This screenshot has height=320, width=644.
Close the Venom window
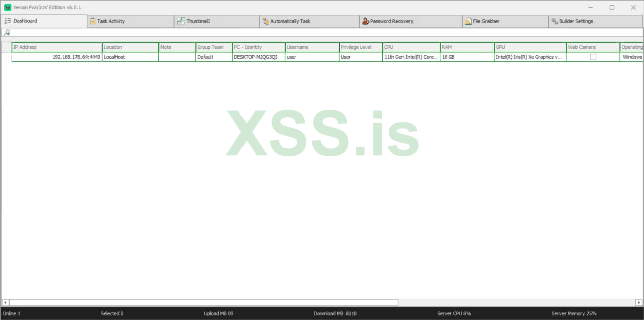(633, 7)
